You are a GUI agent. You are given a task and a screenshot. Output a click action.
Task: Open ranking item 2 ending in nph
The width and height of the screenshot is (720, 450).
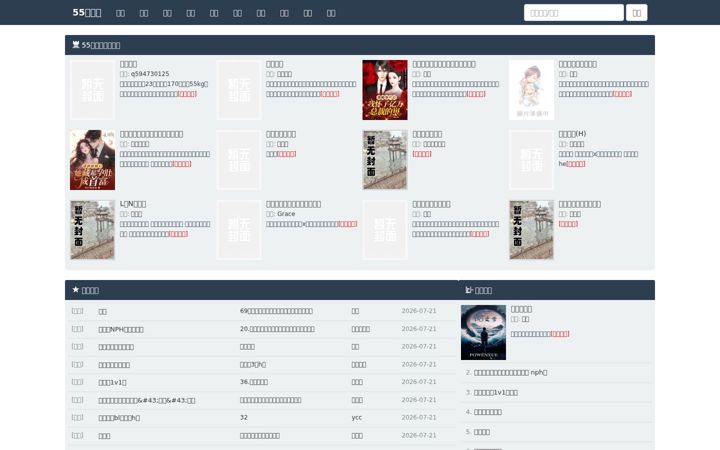pyautogui.click(x=511, y=372)
